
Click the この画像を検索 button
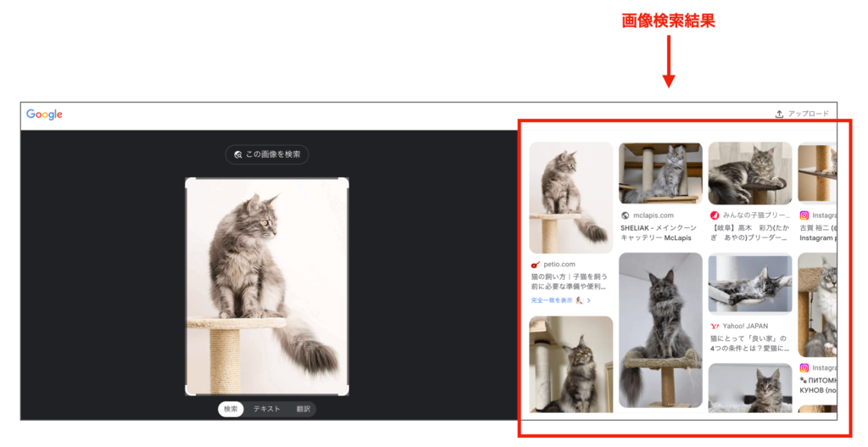(x=267, y=154)
